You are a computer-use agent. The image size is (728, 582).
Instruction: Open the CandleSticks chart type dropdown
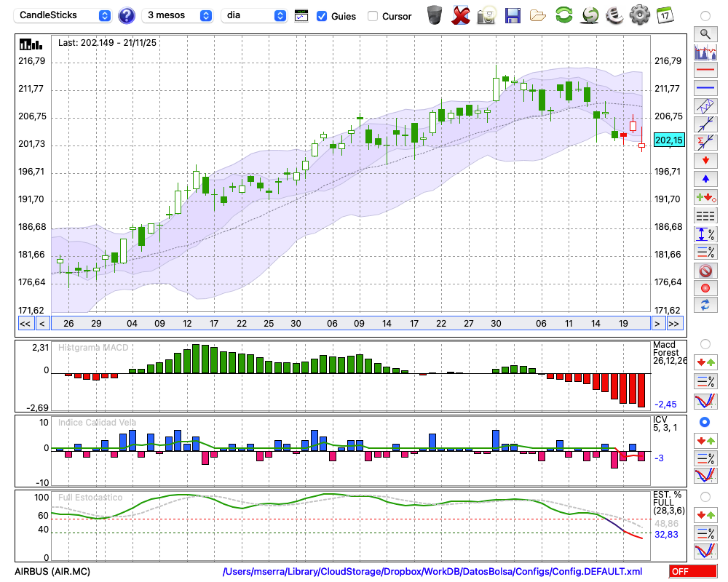[x=63, y=15]
